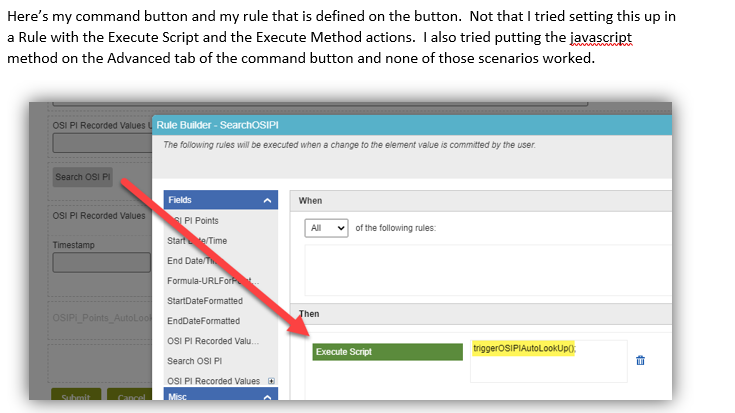The image size is (735, 413).
Task: Collapse the Misc panel chevron
Action: pyautogui.click(x=267, y=397)
